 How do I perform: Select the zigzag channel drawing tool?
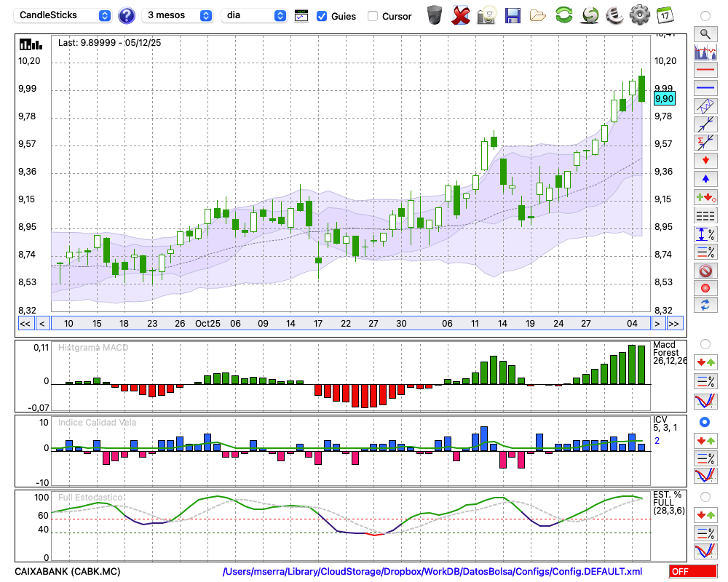click(x=705, y=105)
